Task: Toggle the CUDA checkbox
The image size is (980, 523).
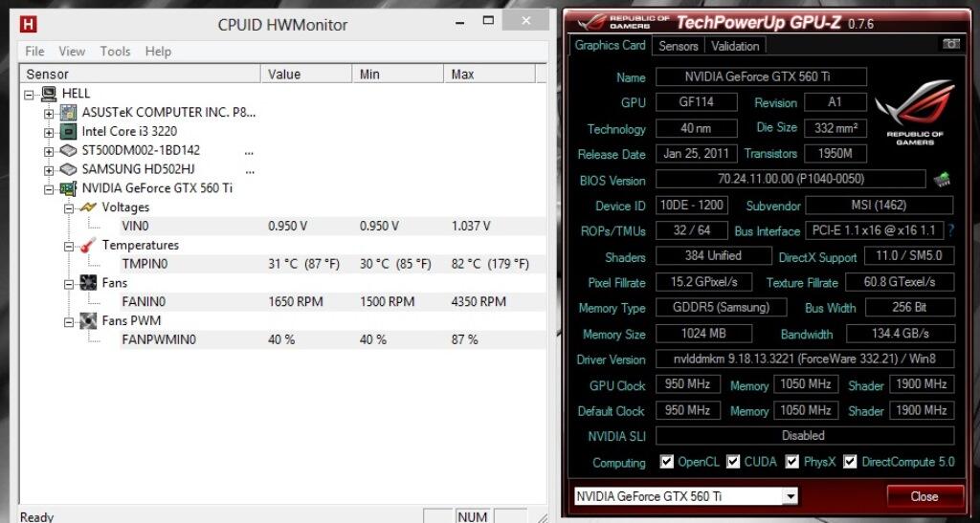Action: click(733, 462)
